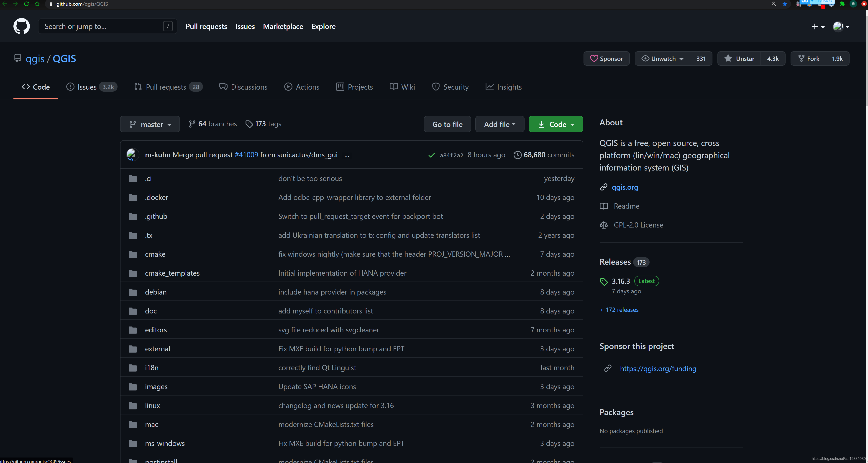Open the qgis.org website link
This screenshot has height=463, width=868.
coord(625,187)
